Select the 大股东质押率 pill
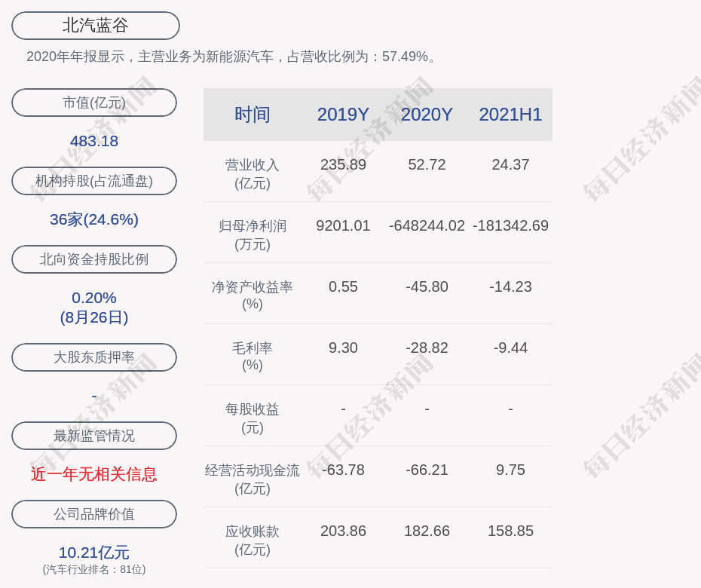 tap(94, 357)
